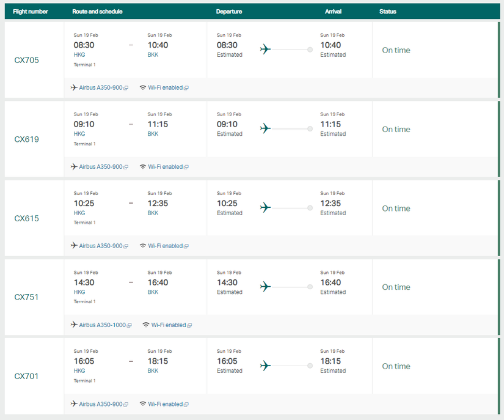504x420 pixels.
Task: Click external link icon after CX701 Wi-Fi enabled
Action: click(x=186, y=404)
